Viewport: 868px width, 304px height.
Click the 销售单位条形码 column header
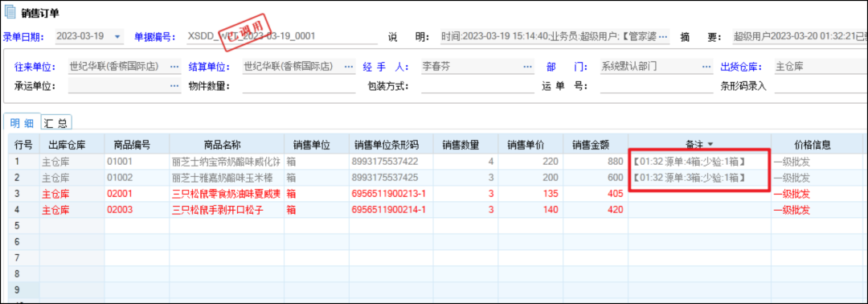pos(391,145)
